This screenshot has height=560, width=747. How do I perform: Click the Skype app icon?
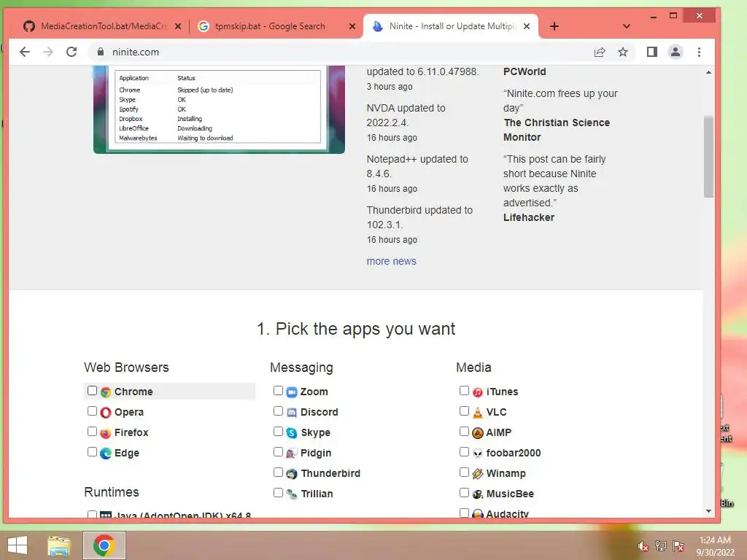click(292, 433)
